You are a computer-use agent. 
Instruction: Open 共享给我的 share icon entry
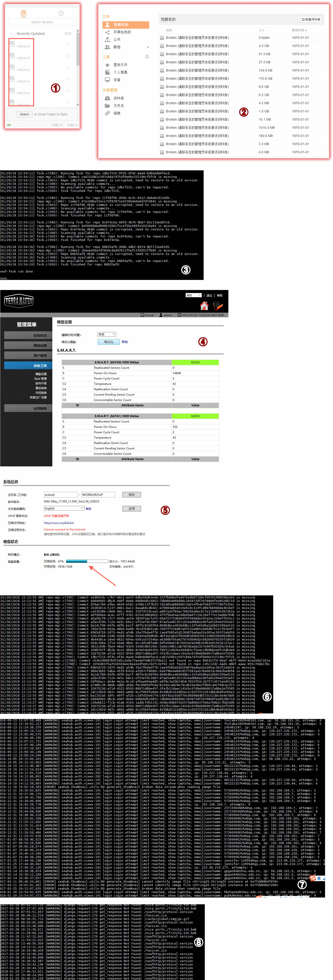(108, 32)
